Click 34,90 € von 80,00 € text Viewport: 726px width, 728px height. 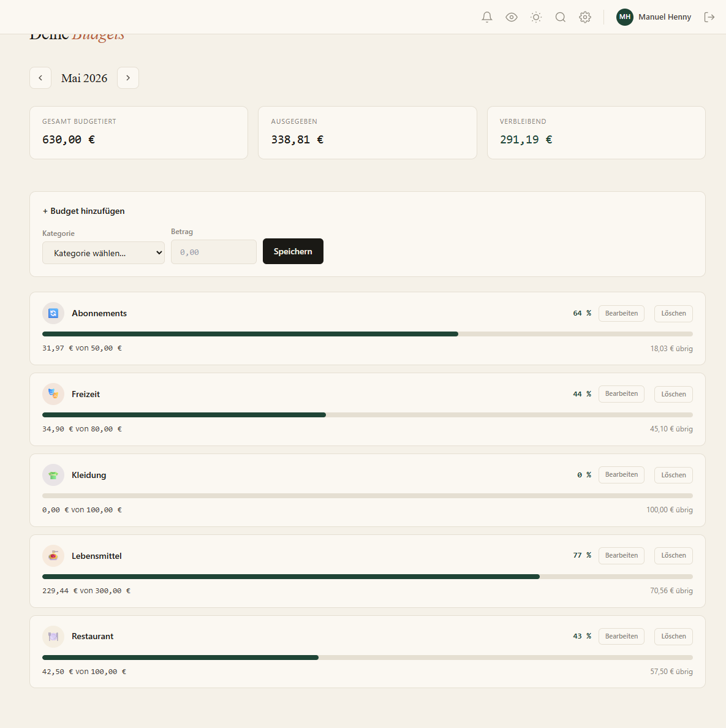(x=81, y=429)
